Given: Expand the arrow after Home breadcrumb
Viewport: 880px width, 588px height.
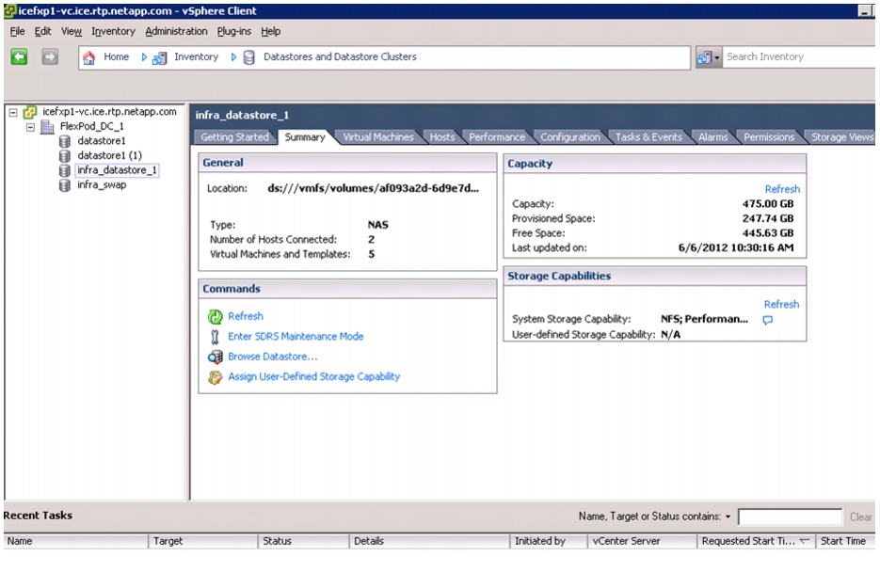Looking at the screenshot, I should [x=144, y=57].
